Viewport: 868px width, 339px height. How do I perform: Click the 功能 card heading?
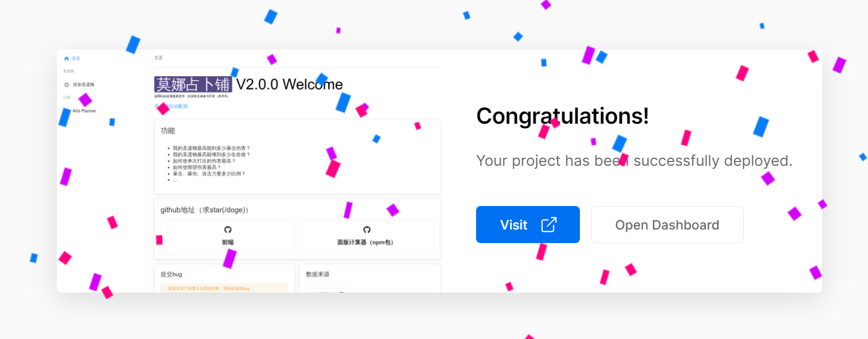click(168, 131)
